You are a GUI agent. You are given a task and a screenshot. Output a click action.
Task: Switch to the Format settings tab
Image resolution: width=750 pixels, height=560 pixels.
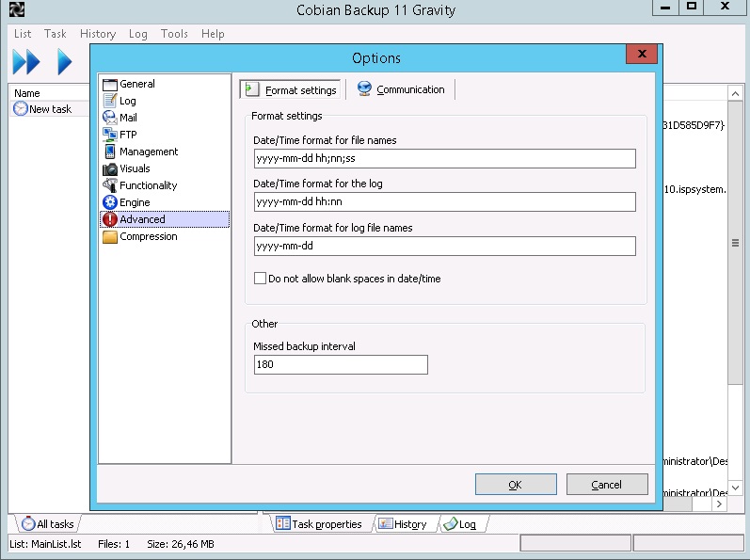pos(291,89)
